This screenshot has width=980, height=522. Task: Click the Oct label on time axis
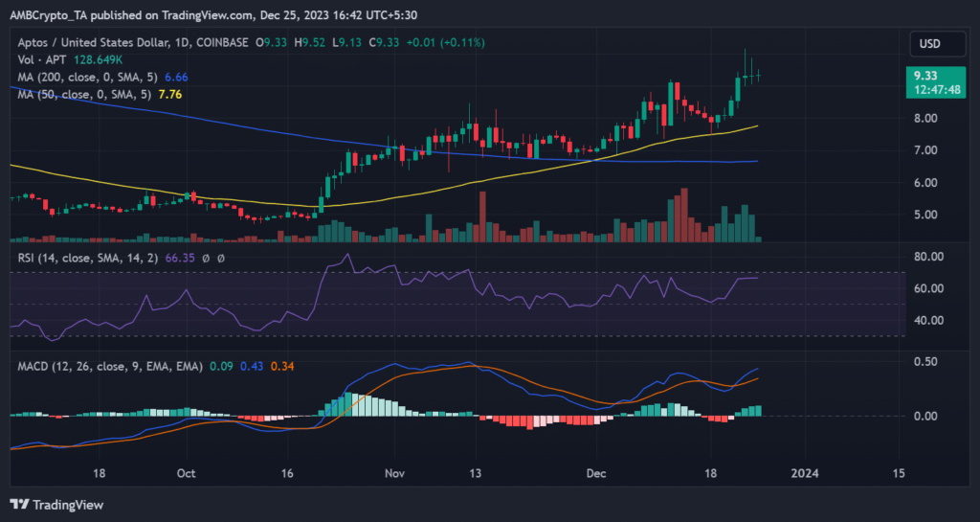(187, 473)
